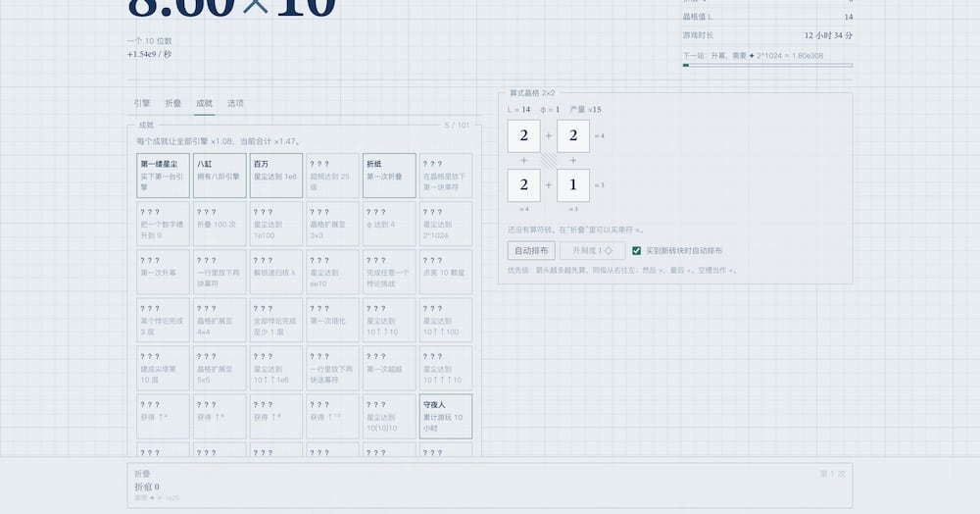Click the plus operator between top row tiles

549,135
